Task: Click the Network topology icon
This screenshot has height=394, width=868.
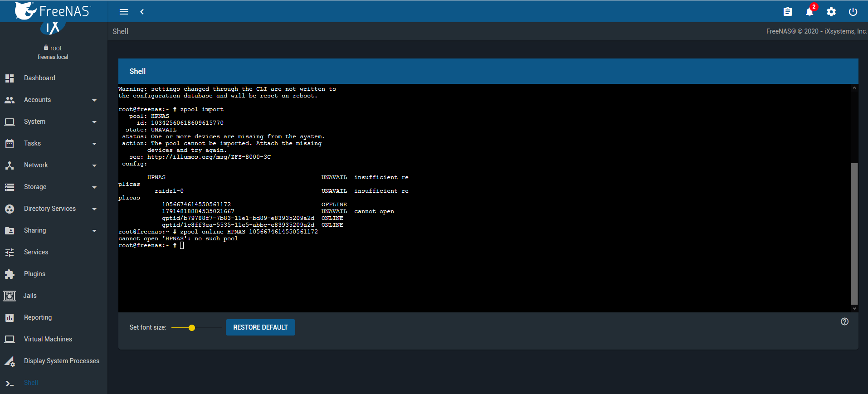Action: (x=10, y=165)
